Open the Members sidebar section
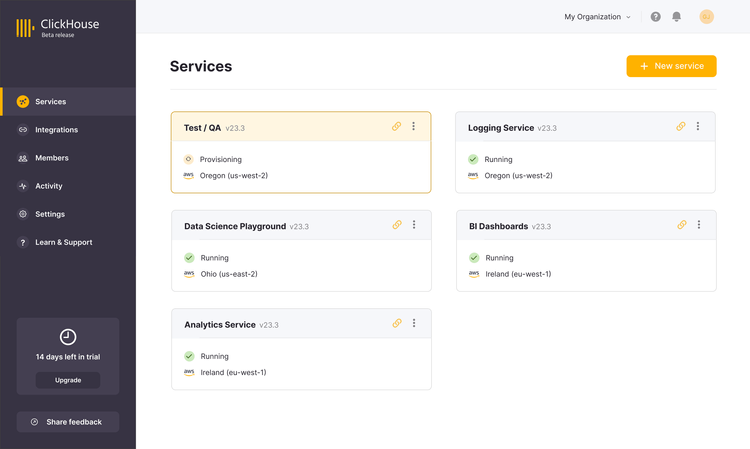The height and width of the screenshot is (449, 750). [51, 158]
